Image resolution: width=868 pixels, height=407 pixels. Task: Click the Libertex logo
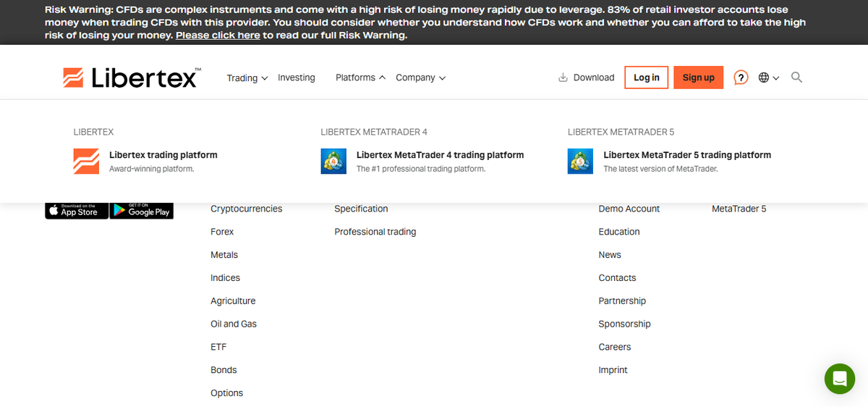132,77
